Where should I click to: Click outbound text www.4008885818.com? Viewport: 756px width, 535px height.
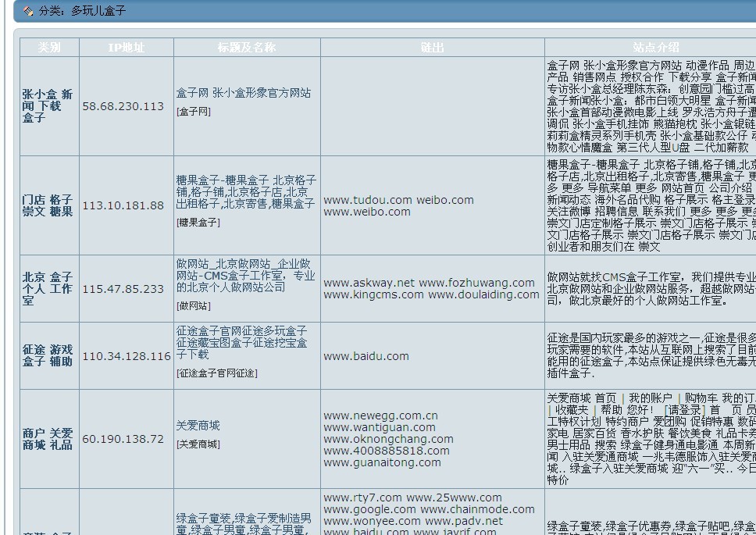(x=386, y=451)
